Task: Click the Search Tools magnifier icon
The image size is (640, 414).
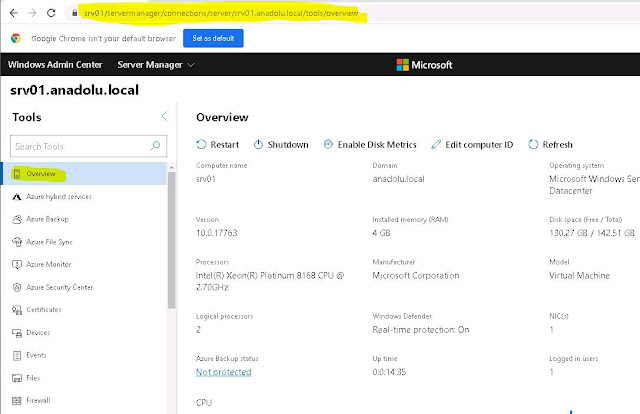Action: [x=155, y=146]
